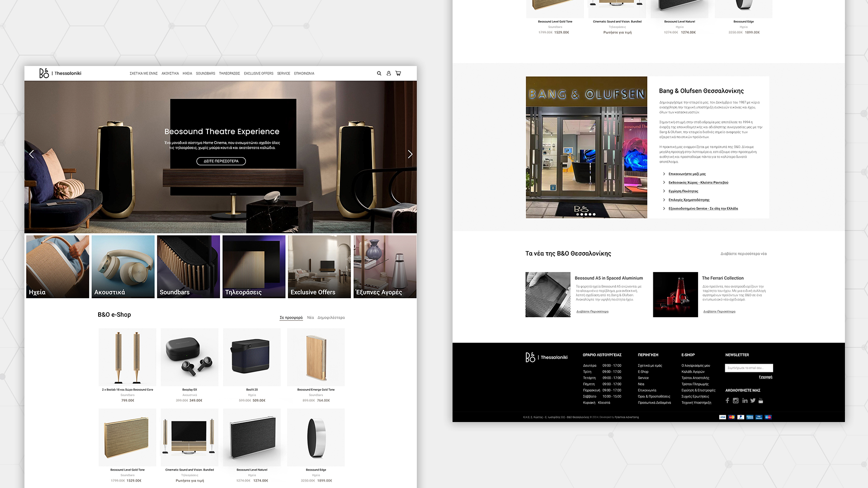Select the Δημοφιλέστερα e-Shop tab
Screen dimensions: 868x488
coord(331,318)
